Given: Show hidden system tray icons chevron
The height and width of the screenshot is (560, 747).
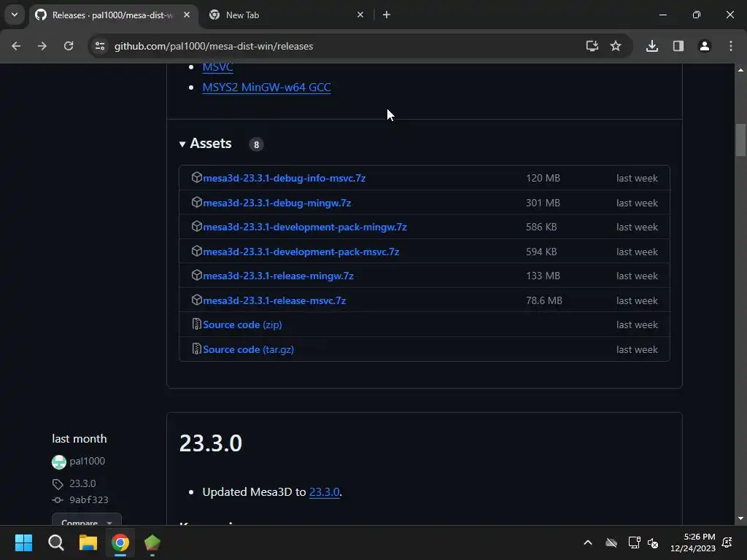Looking at the screenshot, I should point(588,542).
